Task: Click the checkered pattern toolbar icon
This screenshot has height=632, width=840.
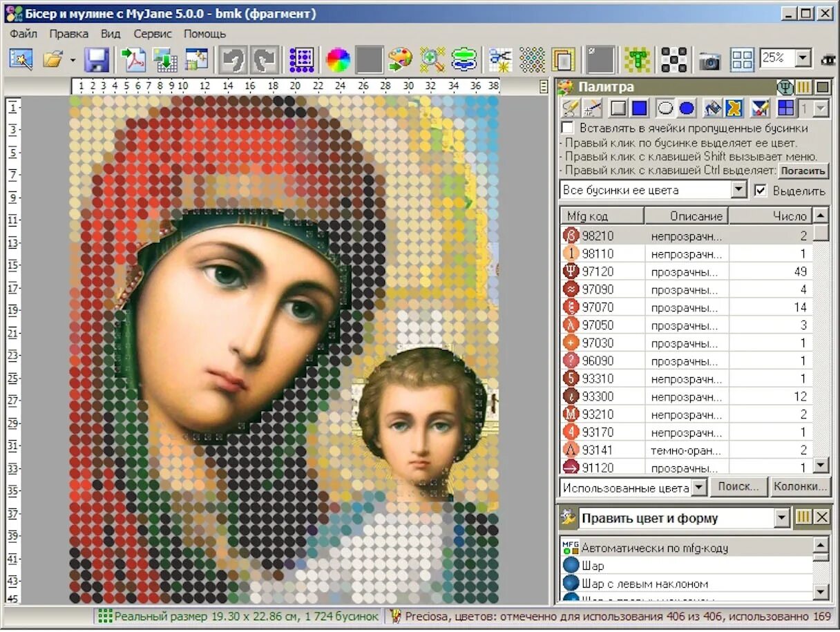Action: click(532, 60)
